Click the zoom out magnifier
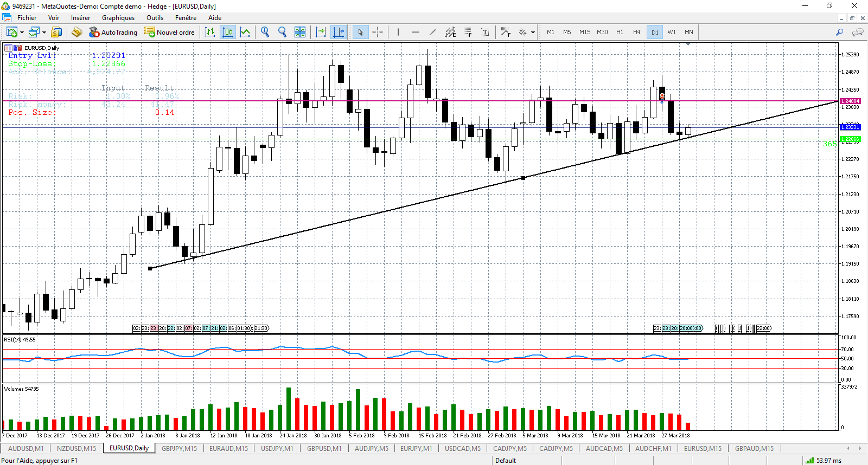 pos(282,32)
